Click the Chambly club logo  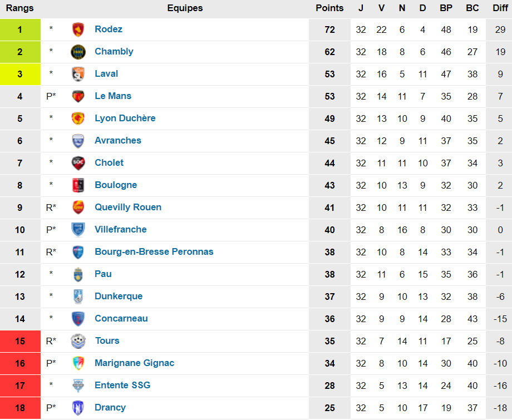[78, 52]
